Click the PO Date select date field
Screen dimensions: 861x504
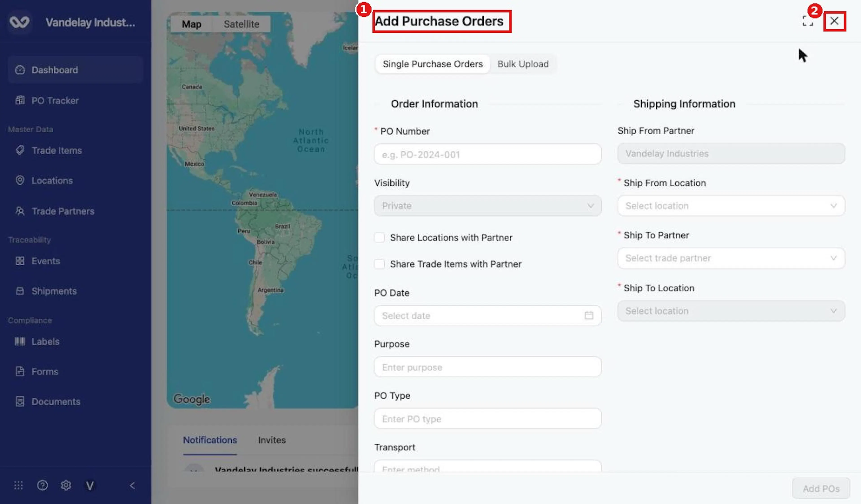[x=487, y=316]
